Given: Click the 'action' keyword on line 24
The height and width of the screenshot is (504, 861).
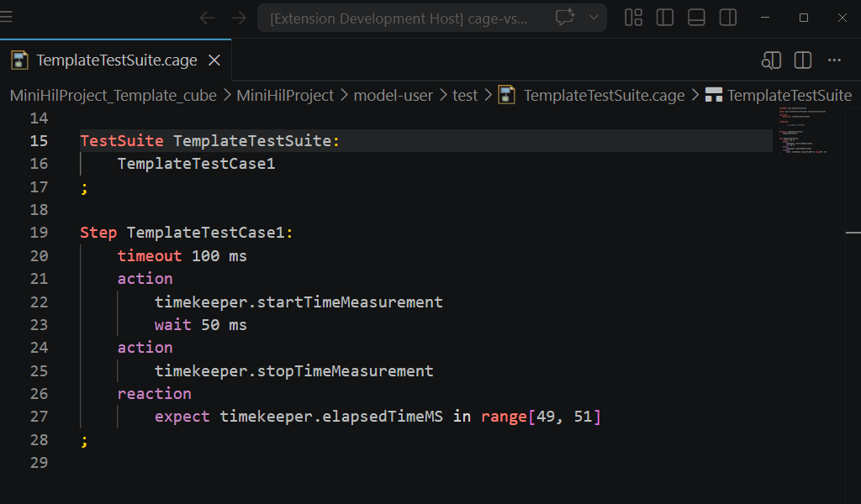Looking at the screenshot, I should 145,348.
